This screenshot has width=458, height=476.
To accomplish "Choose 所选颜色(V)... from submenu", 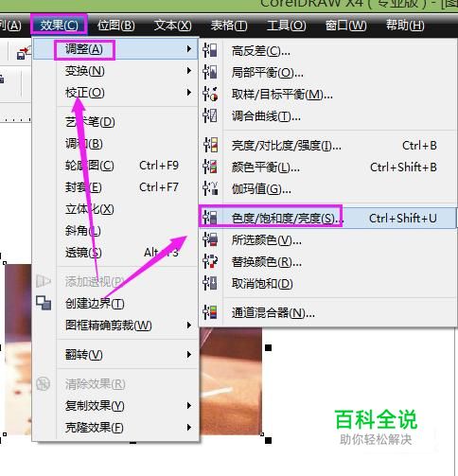I will tap(328, 239).
